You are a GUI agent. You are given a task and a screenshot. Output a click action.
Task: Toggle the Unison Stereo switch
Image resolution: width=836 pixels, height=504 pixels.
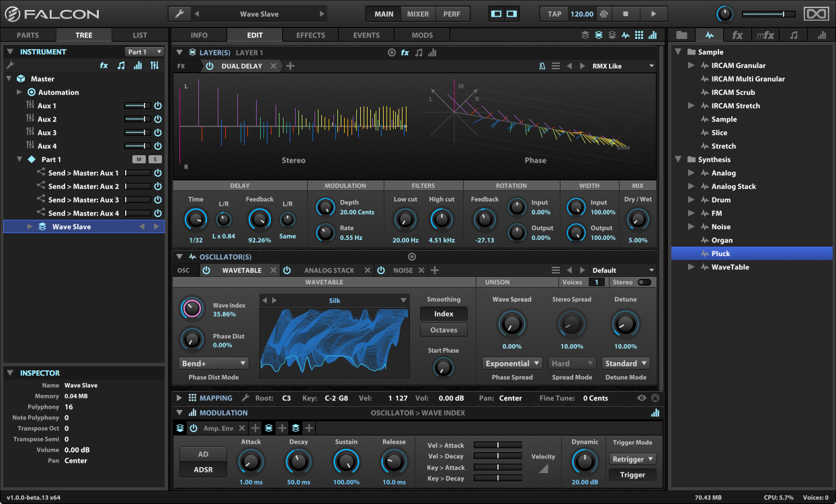[x=644, y=282]
